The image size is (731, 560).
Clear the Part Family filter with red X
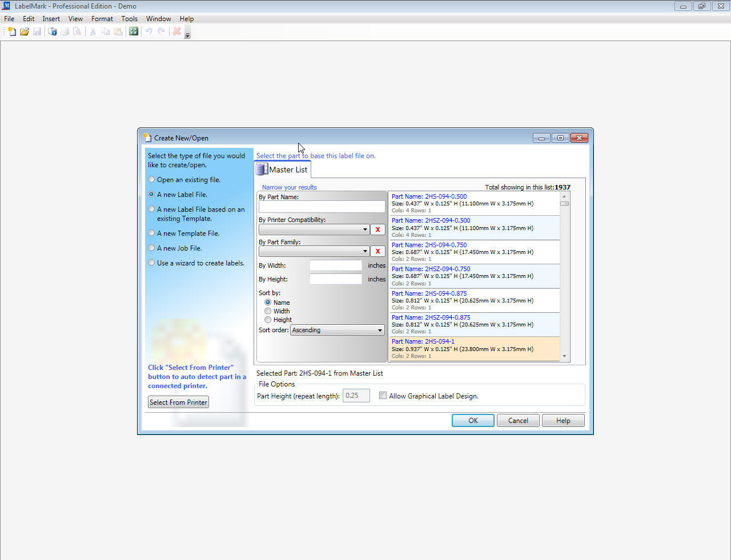click(x=377, y=251)
